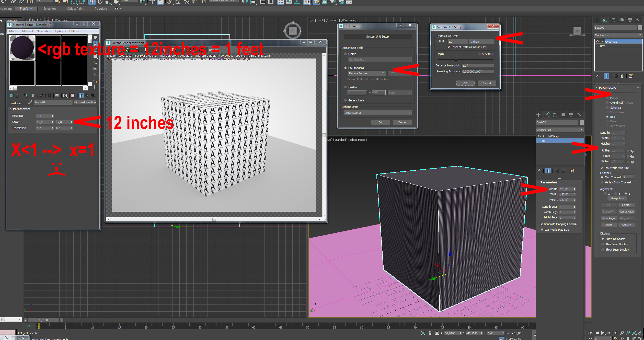
Task: Expand the Modifier List dropdown for Box002
Action: (x=618, y=35)
